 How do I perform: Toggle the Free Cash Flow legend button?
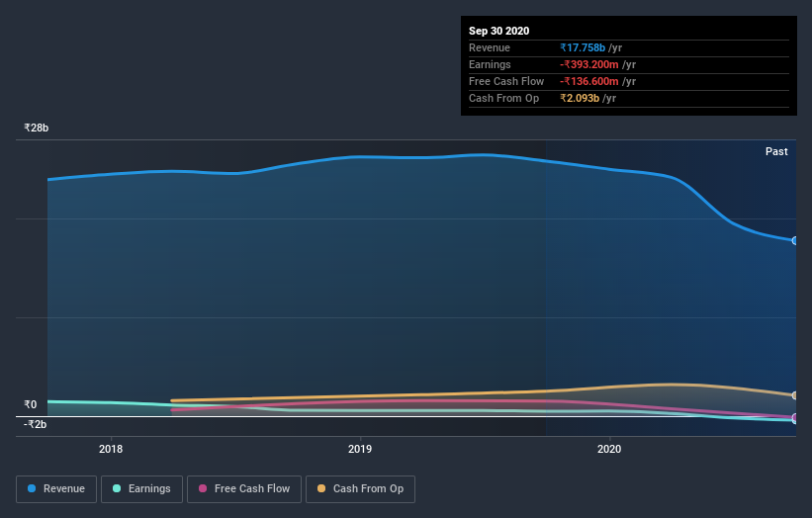coord(244,489)
